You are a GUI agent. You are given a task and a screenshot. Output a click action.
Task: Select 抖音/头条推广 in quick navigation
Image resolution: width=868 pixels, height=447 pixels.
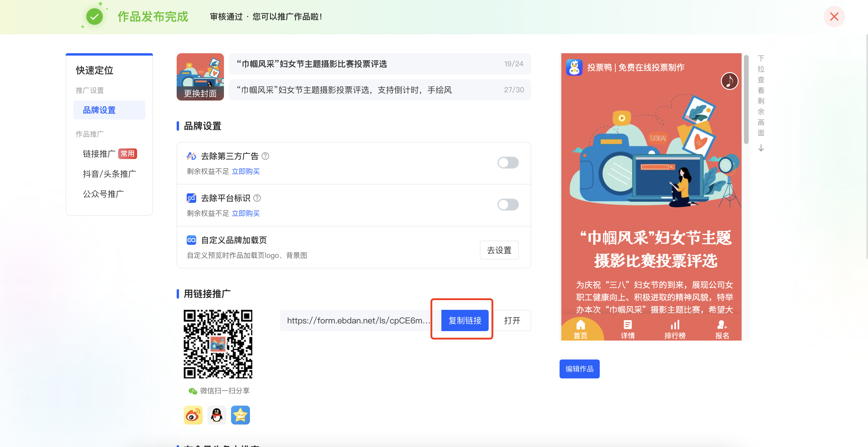point(110,174)
